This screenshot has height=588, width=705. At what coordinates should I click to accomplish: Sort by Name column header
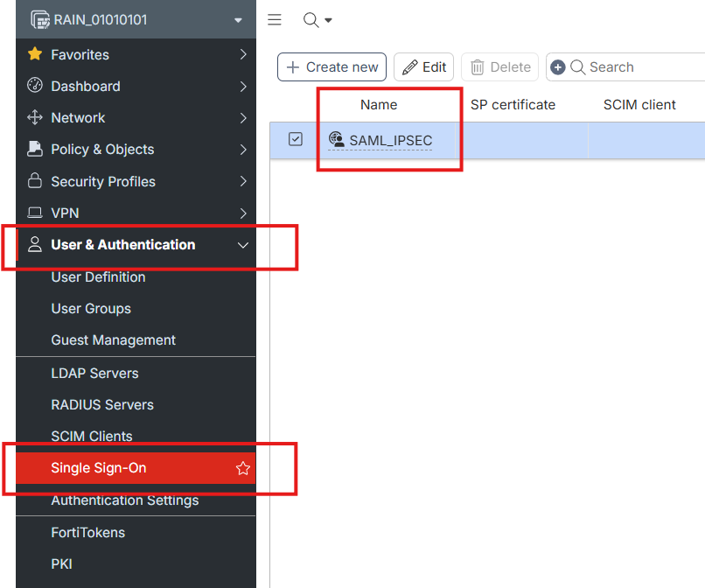(x=379, y=105)
